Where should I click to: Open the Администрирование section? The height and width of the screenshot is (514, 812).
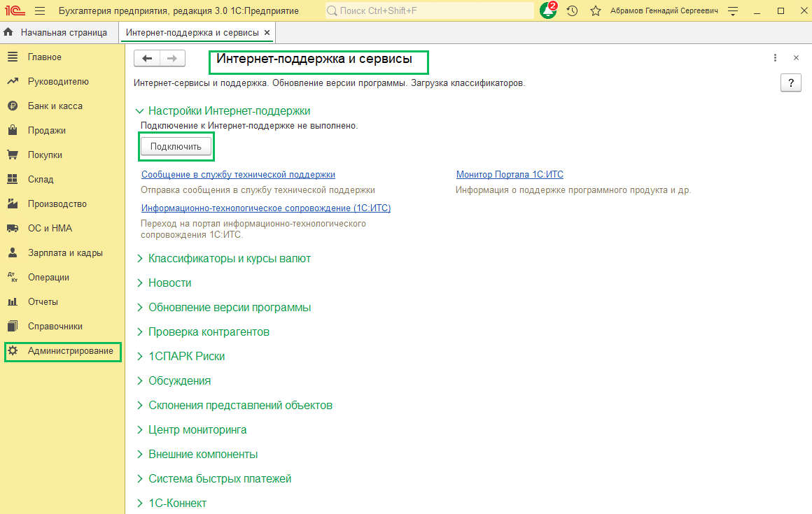tap(71, 351)
